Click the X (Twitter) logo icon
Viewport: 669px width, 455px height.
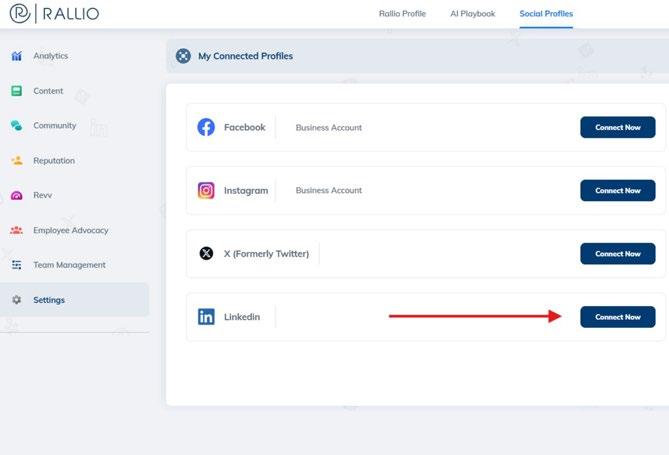coord(207,254)
